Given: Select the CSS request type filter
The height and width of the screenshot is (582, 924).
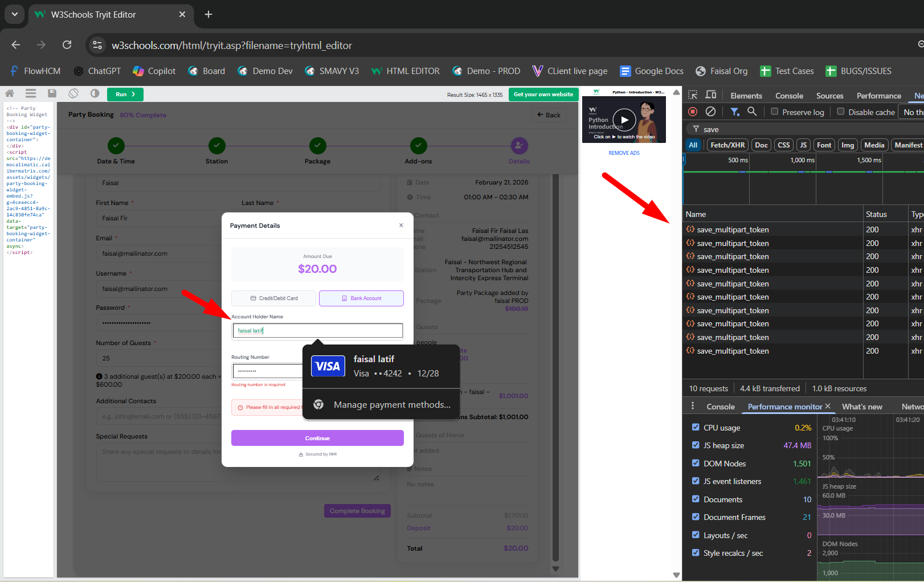Looking at the screenshot, I should pos(784,145).
